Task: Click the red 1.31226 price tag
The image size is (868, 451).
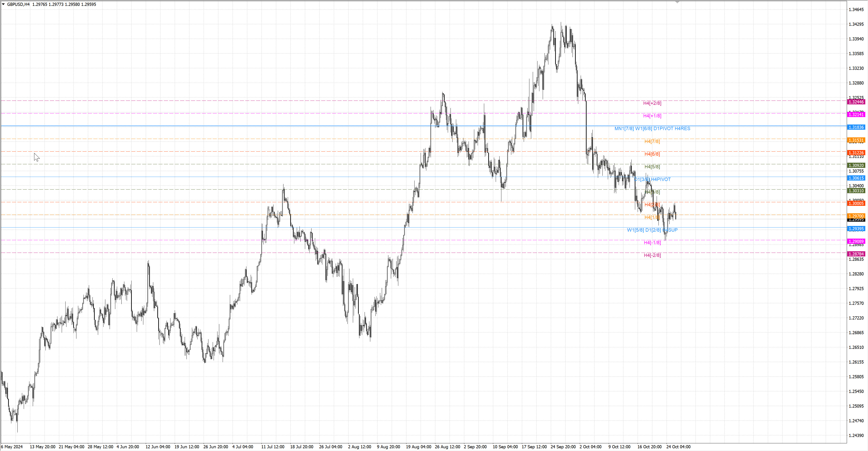Action: 856,153
